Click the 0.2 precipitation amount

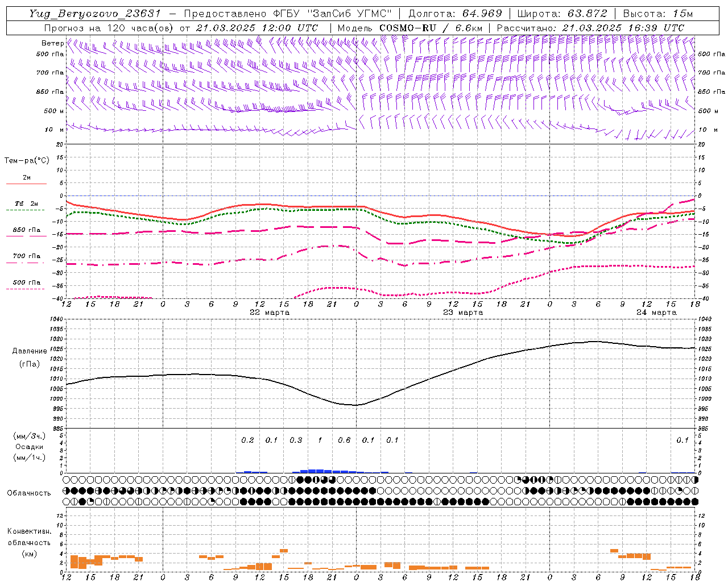tap(247, 440)
